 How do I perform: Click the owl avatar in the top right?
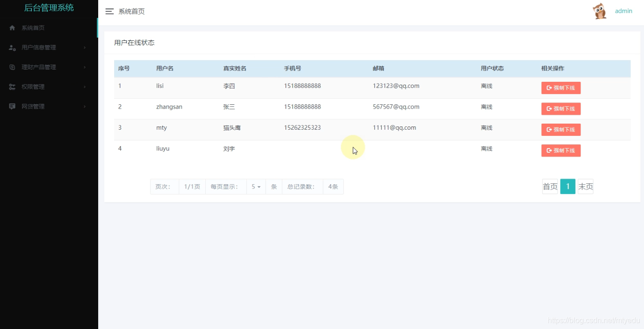599,10
